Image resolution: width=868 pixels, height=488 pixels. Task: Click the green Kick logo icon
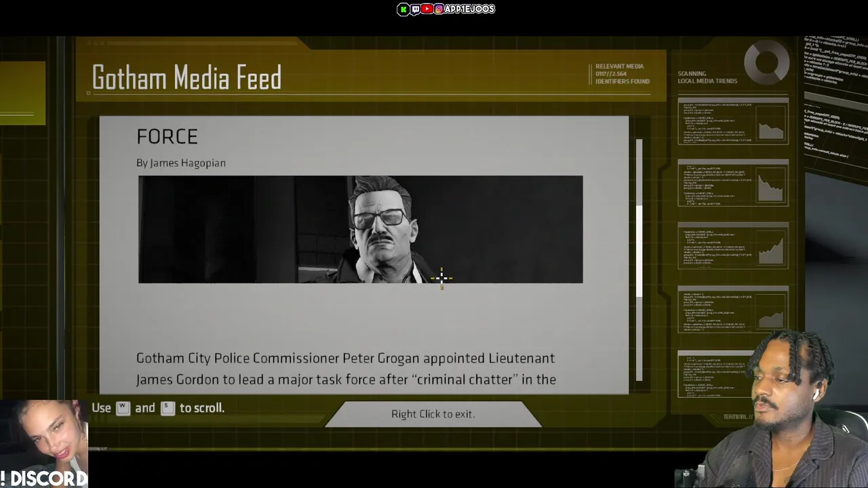coord(403,9)
